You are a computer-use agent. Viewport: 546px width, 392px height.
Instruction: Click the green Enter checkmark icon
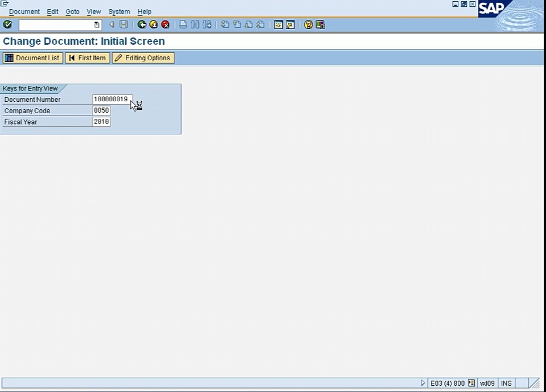point(7,24)
